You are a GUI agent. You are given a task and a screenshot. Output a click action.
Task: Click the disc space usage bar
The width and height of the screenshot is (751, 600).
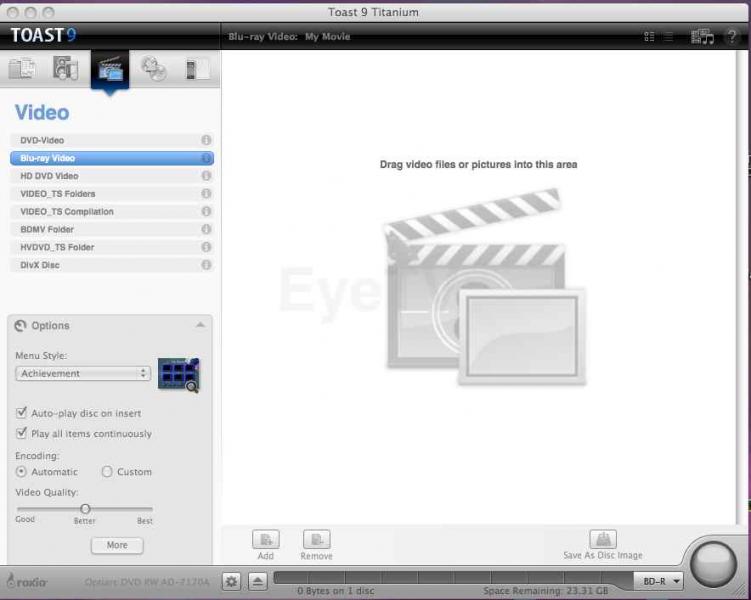(x=453, y=577)
